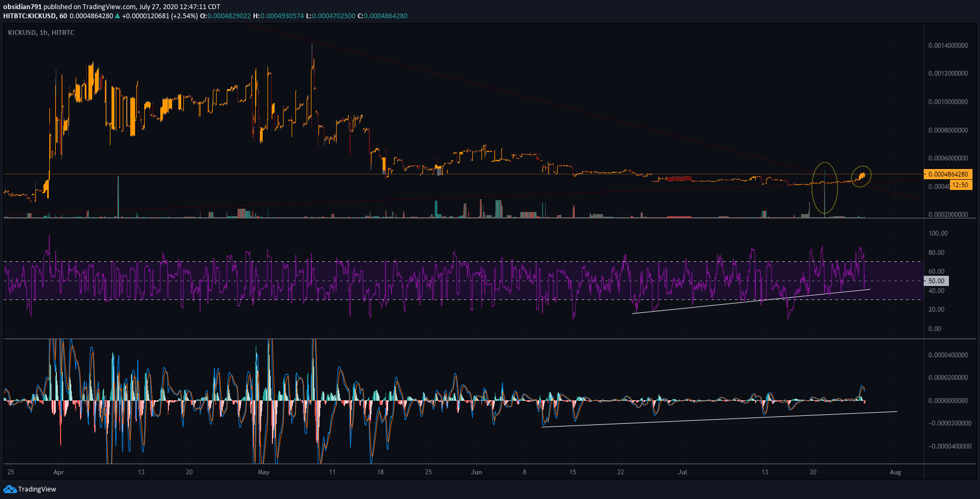Open the TradingView text link at bottom
Screen dimensions: 980x499
[x=37, y=489]
